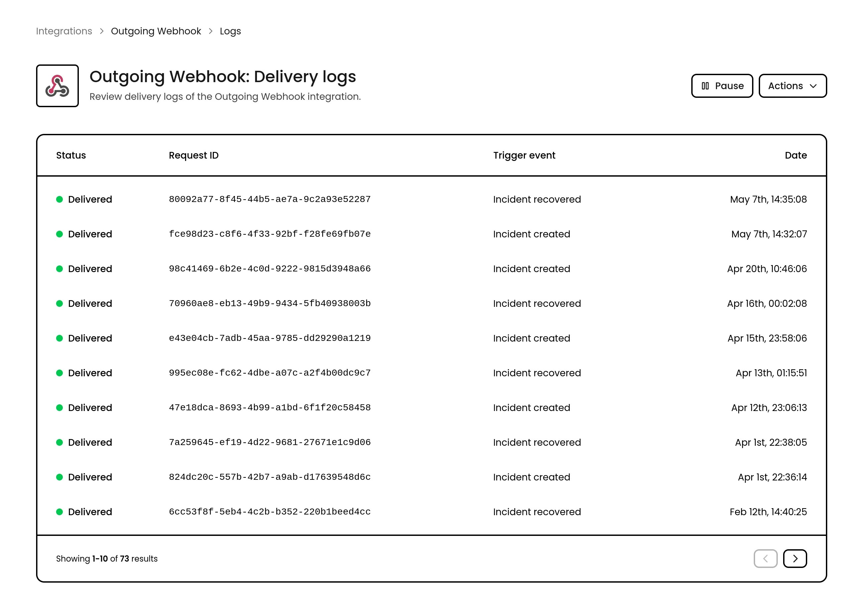The image size is (868, 609).
Task: Click the status dot on the Feb 12th row
Action: point(59,512)
